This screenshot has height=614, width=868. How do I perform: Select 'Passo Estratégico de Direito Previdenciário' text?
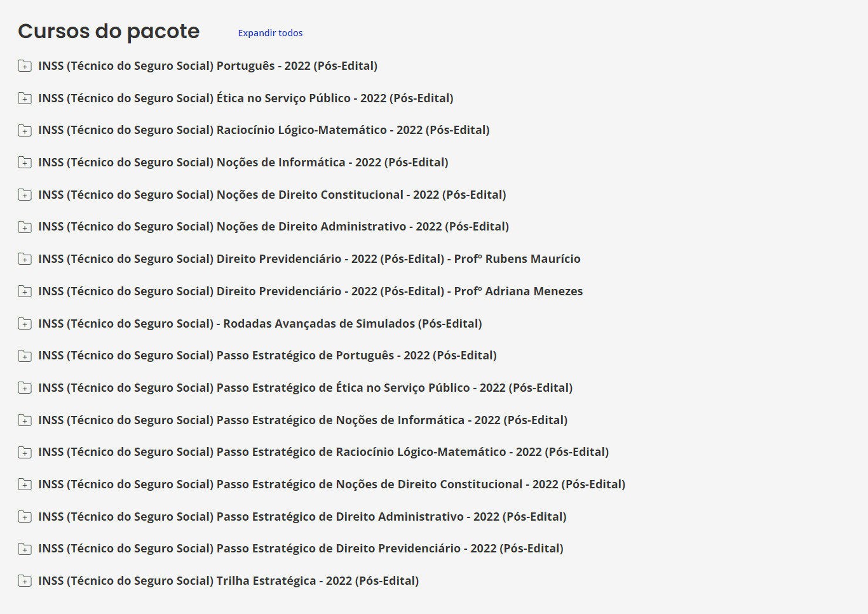click(301, 549)
